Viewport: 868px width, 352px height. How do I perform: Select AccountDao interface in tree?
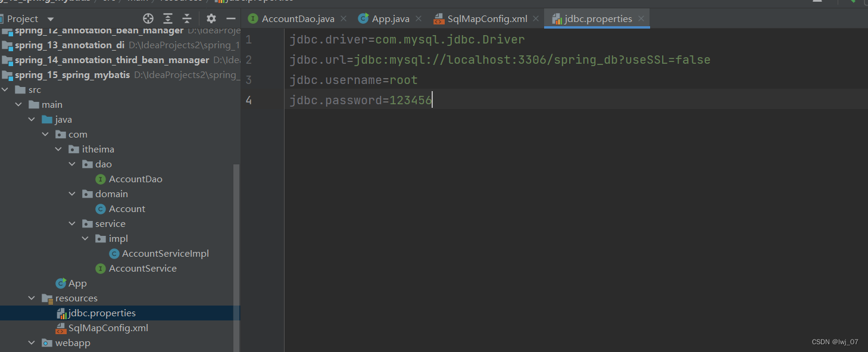pos(136,179)
